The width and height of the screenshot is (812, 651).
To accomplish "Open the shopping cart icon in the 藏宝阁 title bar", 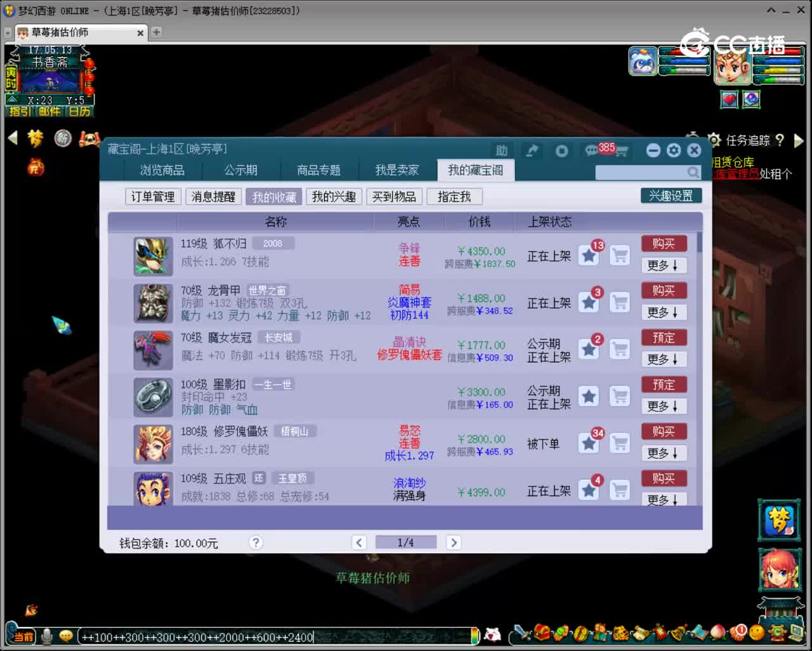I will click(x=621, y=151).
